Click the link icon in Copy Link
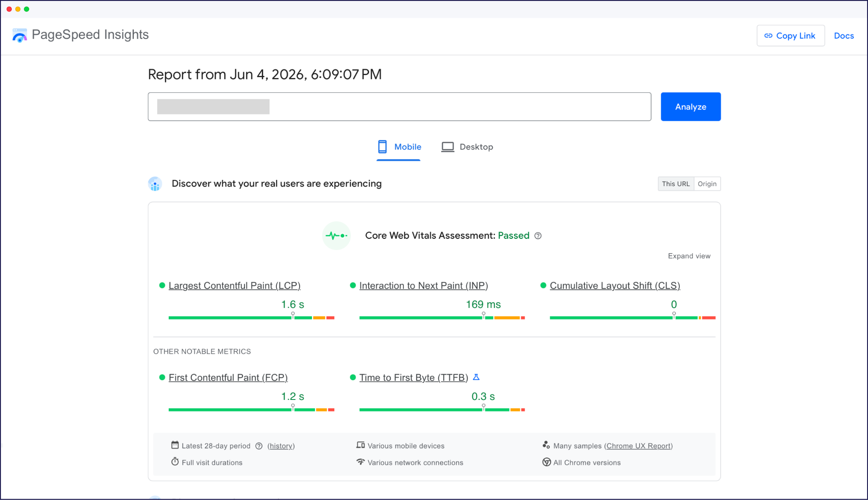 click(x=768, y=36)
